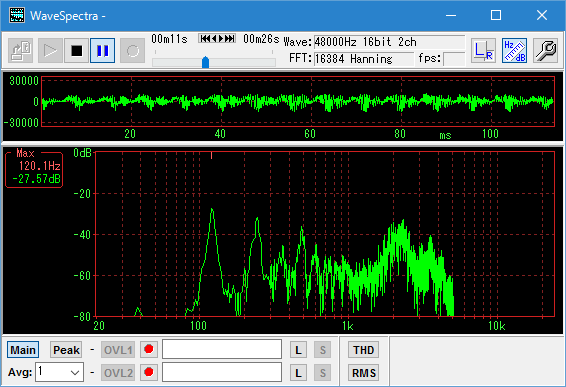Image resolution: width=566 pixels, height=387 pixels.
Task: Click the OVL2 text input field
Action: 222,372
